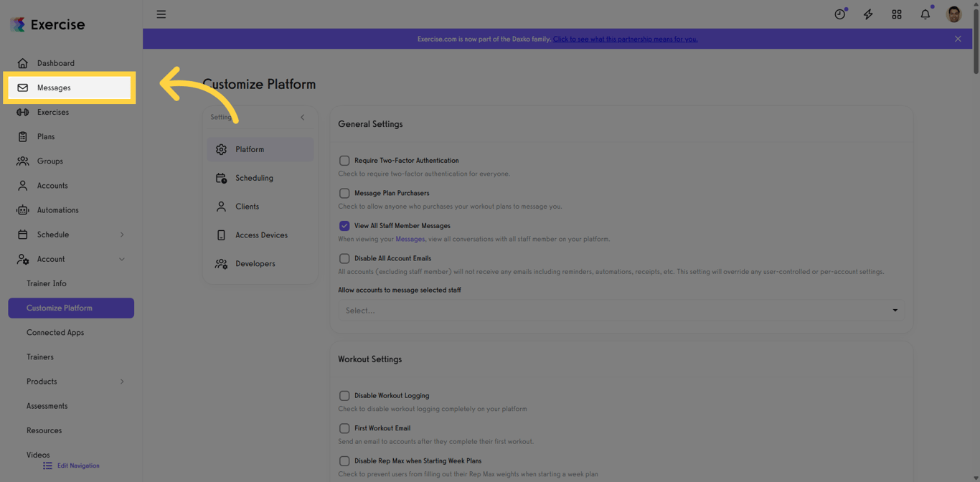Open the quick actions lightning icon

[868, 14]
